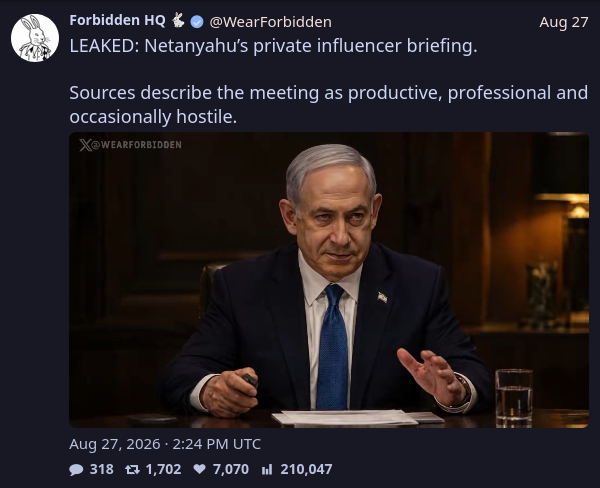Screen dimensions: 600x488
Task: Click the rabbit emoji beside Forbidden HQ
Action: pos(178,20)
